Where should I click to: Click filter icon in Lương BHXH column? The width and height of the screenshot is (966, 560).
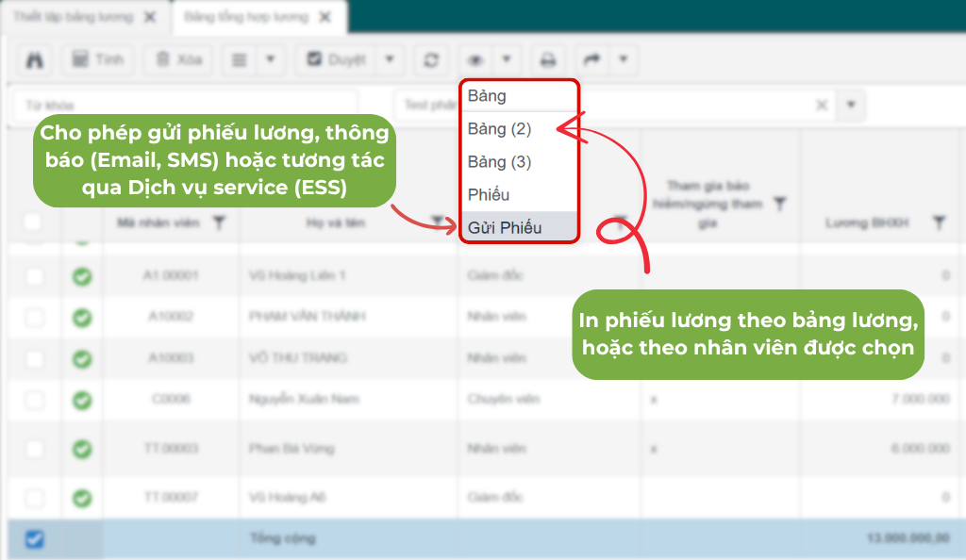pos(939,222)
